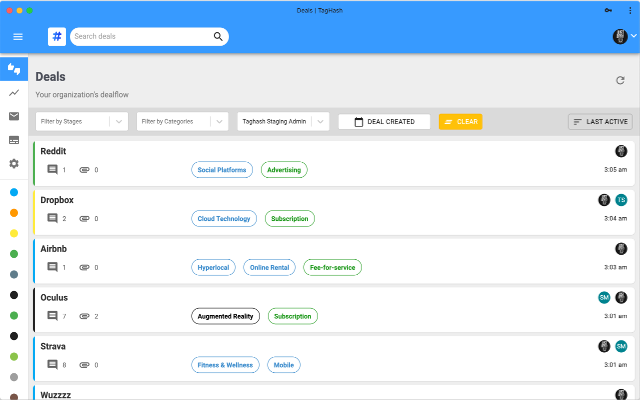Refresh the deals list
640x400 pixels.
click(620, 80)
